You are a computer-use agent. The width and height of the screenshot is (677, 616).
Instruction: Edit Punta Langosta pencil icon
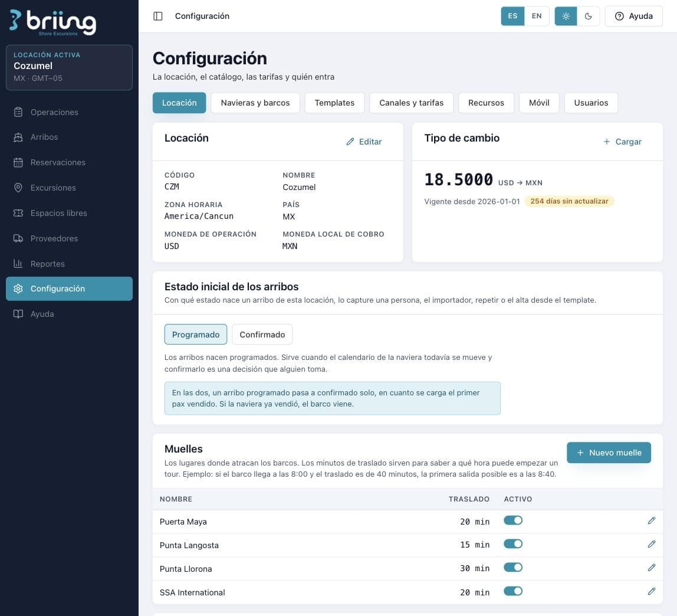coord(652,544)
